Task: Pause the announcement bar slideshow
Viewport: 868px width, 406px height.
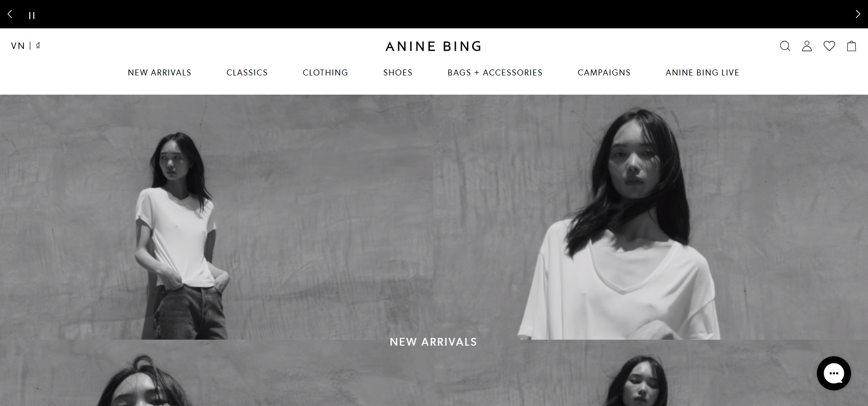Action: (x=32, y=16)
